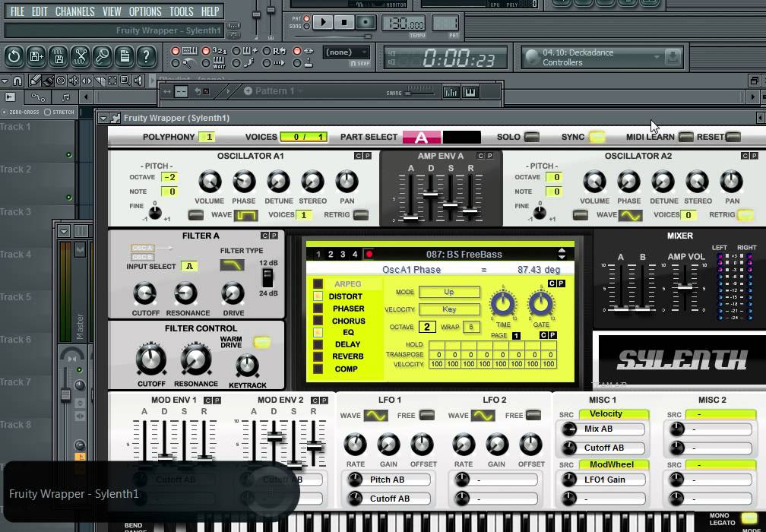
Task: Toggle the WARM DRIVE switch
Action: tap(262, 342)
